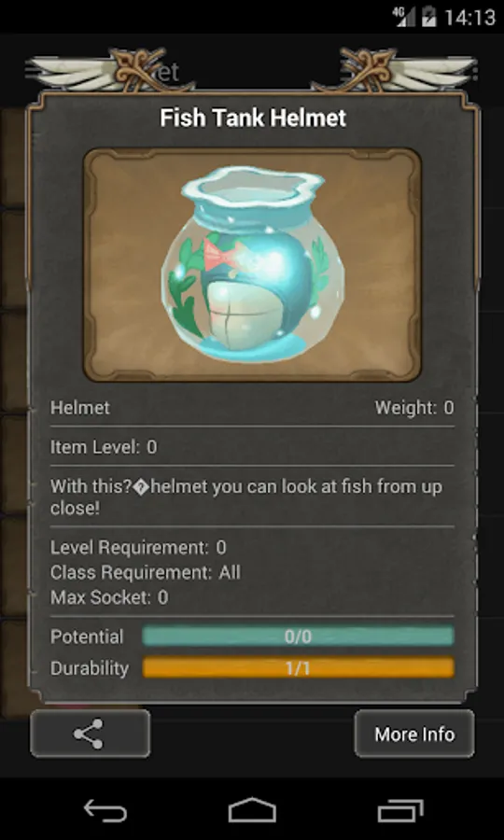Tap the Item Level row
504x840 pixels.
pos(252,447)
